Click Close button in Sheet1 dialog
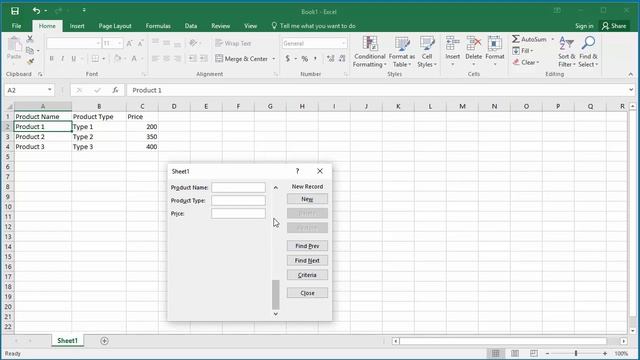 coord(307,293)
